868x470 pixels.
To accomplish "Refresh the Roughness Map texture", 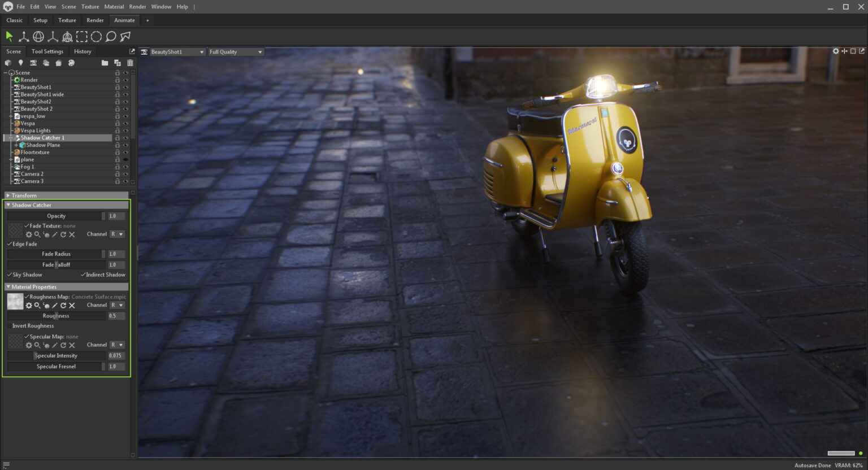I will point(63,305).
